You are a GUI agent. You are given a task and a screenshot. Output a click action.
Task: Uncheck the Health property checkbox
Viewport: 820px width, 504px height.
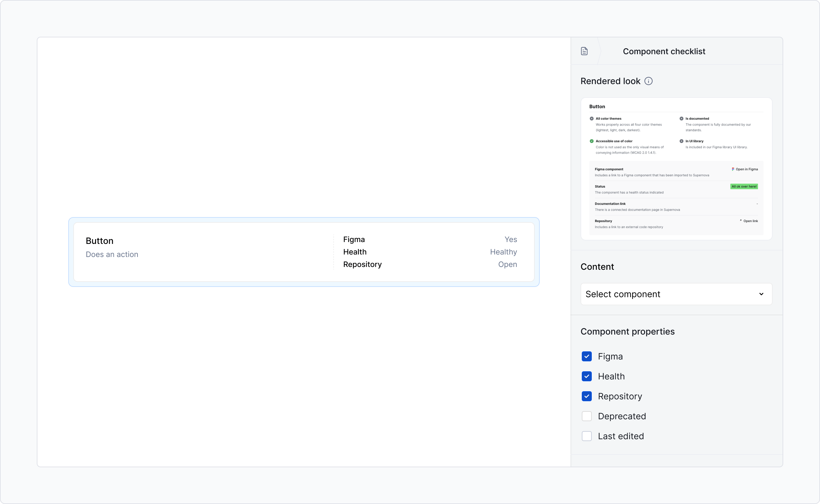pos(586,376)
